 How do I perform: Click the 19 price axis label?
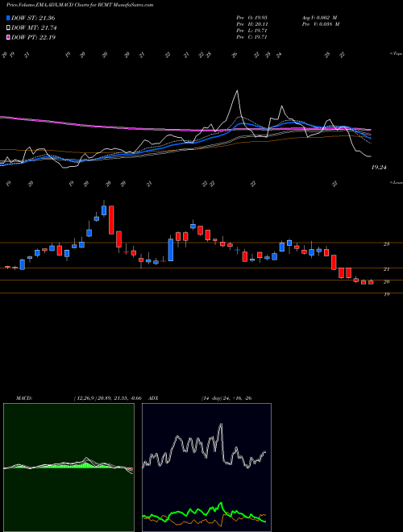tap(387, 294)
